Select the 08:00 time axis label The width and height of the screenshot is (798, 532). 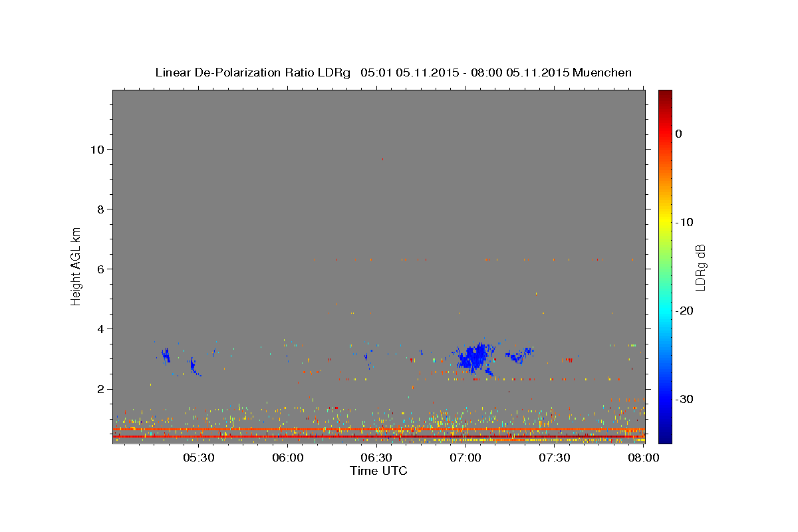642,458
